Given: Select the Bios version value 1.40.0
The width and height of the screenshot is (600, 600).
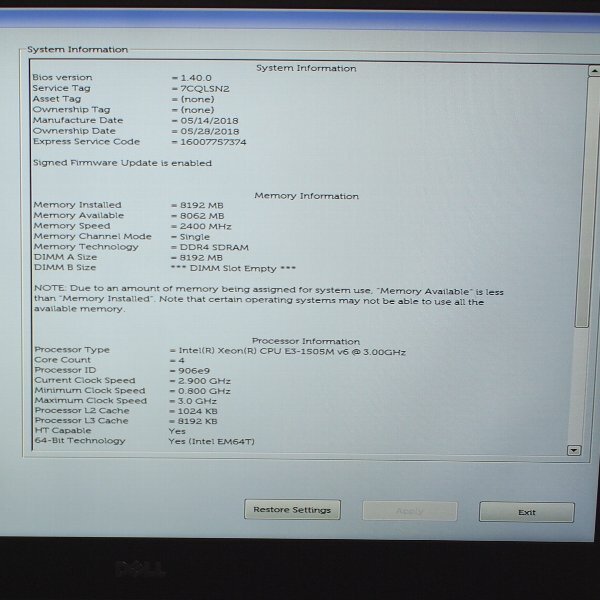Looking at the screenshot, I should tap(196, 78).
